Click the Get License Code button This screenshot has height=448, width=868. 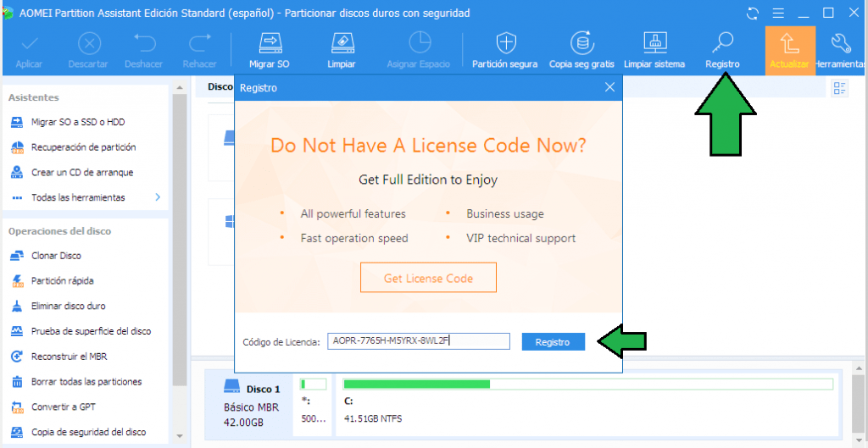point(428,278)
